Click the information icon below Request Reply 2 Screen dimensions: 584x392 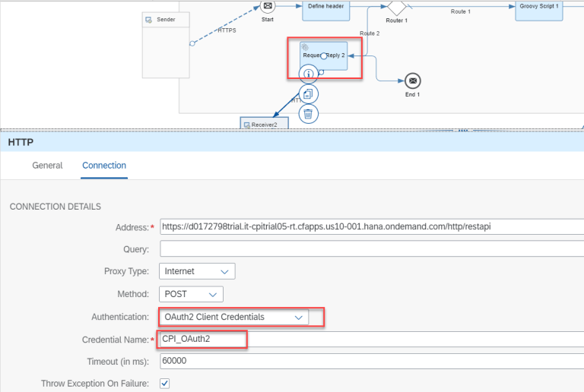click(x=308, y=74)
